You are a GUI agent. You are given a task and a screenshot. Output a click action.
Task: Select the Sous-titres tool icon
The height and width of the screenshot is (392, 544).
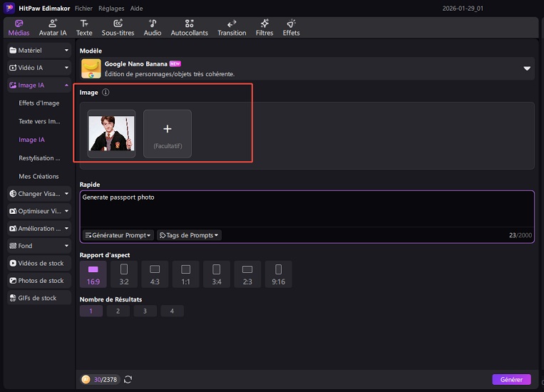coord(118,28)
